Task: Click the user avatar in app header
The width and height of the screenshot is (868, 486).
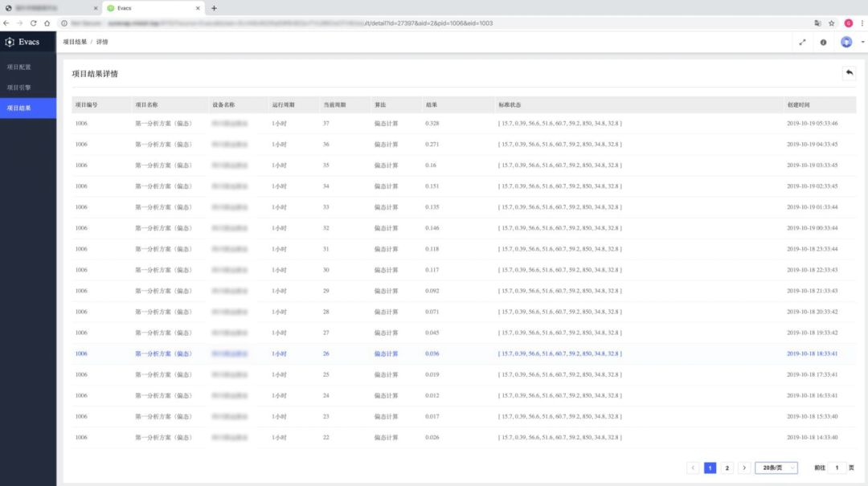Action: click(845, 42)
